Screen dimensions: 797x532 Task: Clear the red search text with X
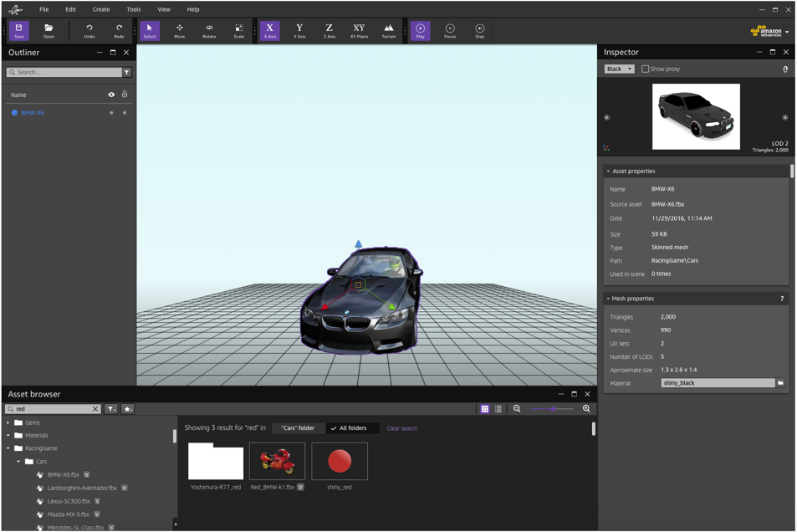point(95,409)
